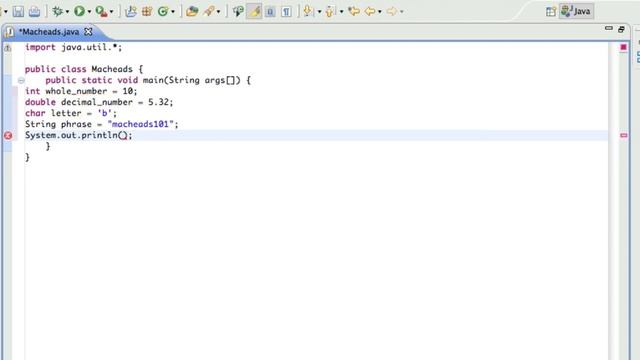Open the Forward history dropdown arrow
The image size is (640, 360).
coord(402,12)
